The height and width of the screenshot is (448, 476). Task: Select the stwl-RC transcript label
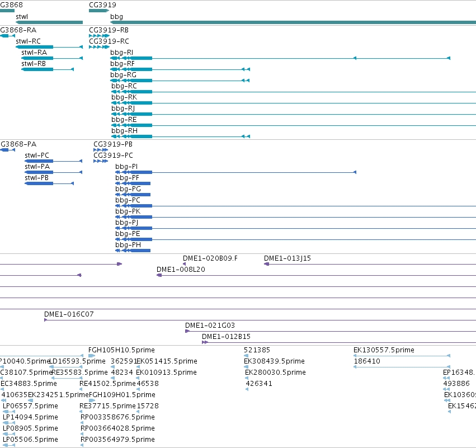click(28, 41)
